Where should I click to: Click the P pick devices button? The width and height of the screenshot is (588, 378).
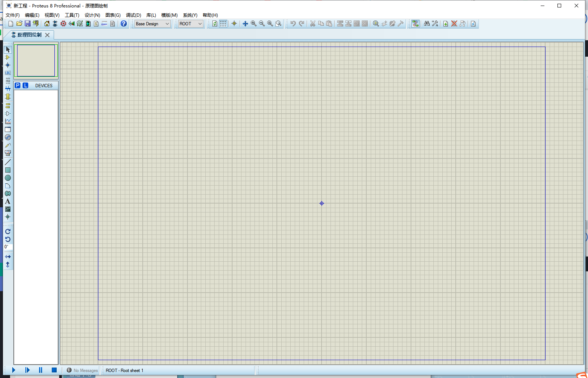[x=18, y=85]
